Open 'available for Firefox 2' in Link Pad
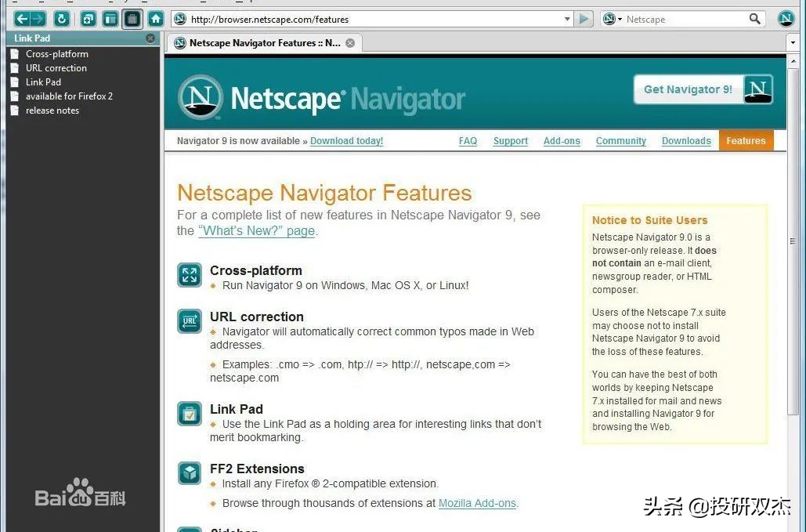 click(x=69, y=96)
